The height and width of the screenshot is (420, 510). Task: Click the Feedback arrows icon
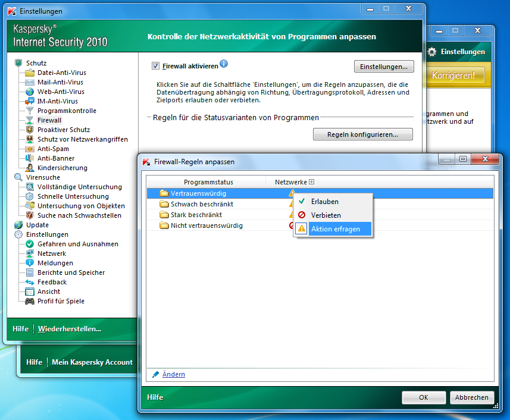[30, 282]
